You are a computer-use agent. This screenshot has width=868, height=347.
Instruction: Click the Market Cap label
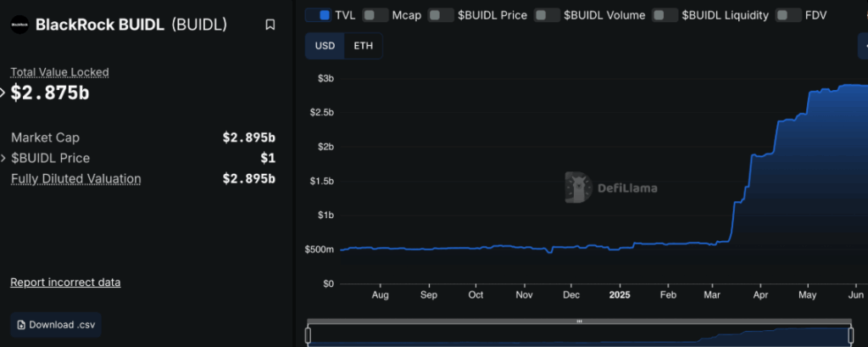coord(46,137)
